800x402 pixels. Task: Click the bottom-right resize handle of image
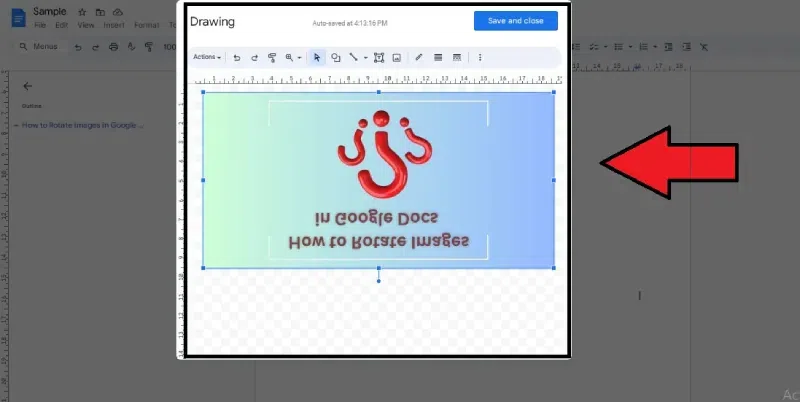(x=555, y=268)
